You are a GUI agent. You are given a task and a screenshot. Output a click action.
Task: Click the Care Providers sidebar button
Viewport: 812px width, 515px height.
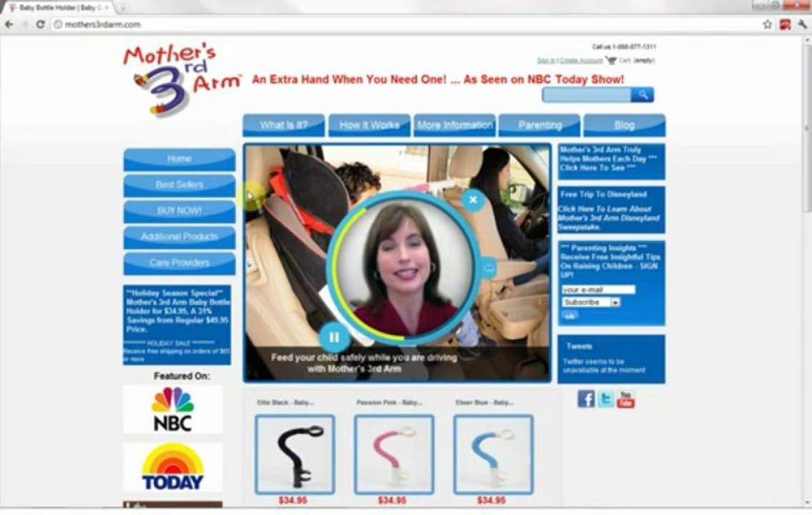179,263
